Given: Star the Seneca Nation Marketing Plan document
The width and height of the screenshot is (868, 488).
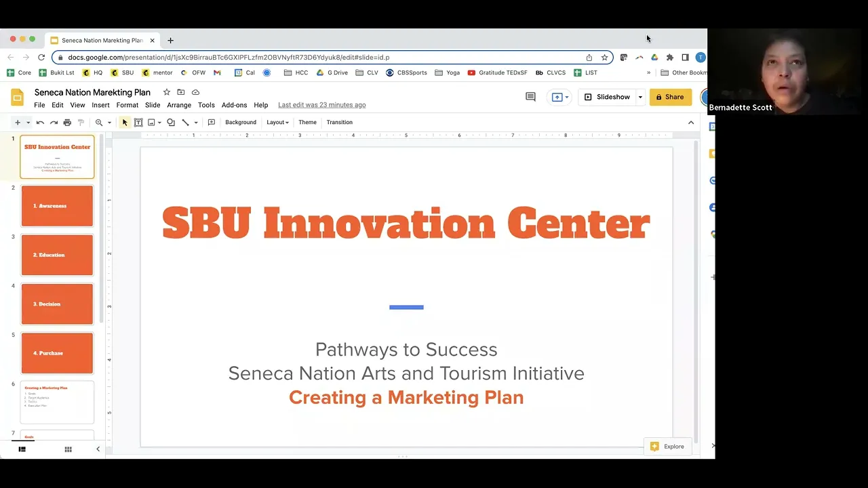Looking at the screenshot, I should pos(166,92).
